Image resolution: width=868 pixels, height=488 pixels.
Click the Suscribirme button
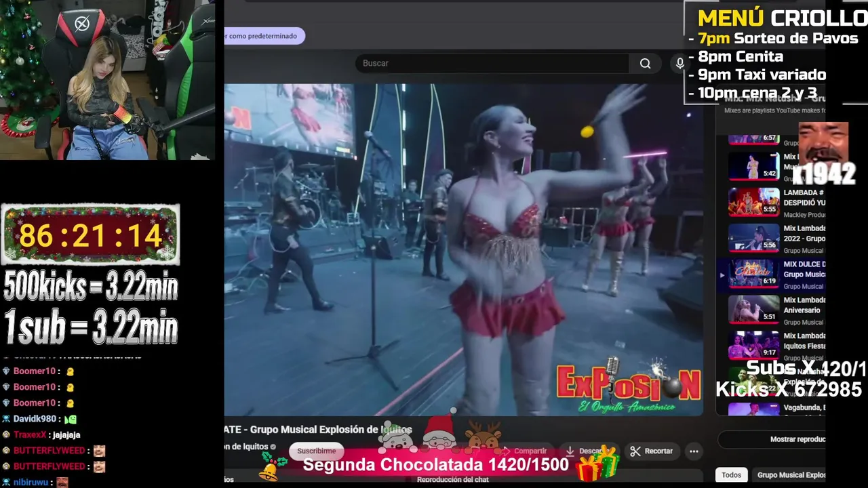point(317,451)
